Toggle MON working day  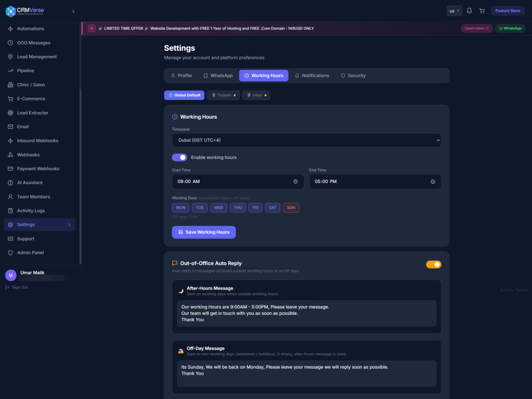tap(180, 207)
